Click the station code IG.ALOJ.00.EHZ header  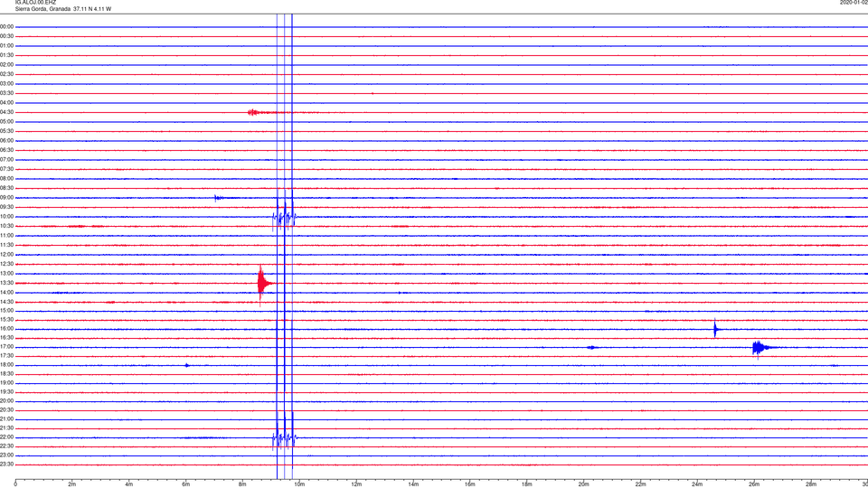pos(35,3)
